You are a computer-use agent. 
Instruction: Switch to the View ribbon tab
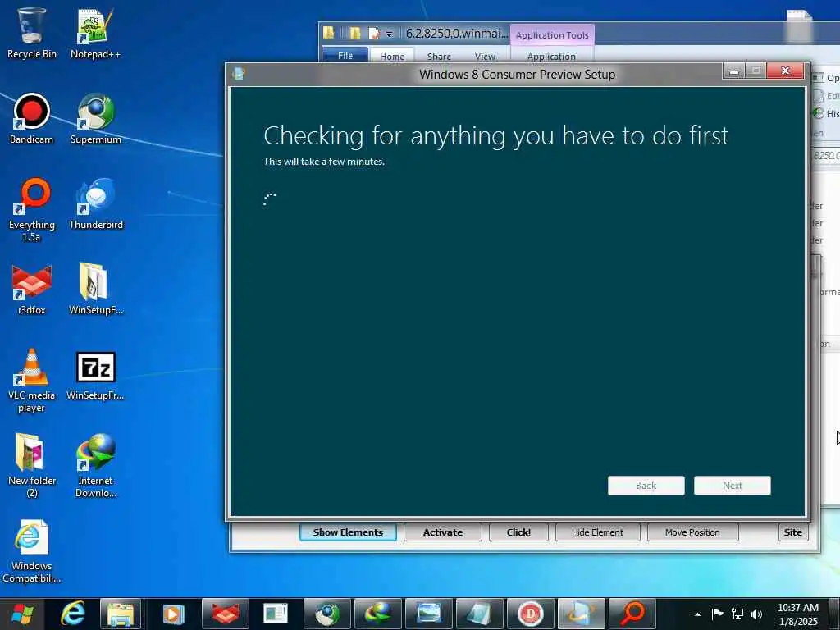pyautogui.click(x=485, y=57)
